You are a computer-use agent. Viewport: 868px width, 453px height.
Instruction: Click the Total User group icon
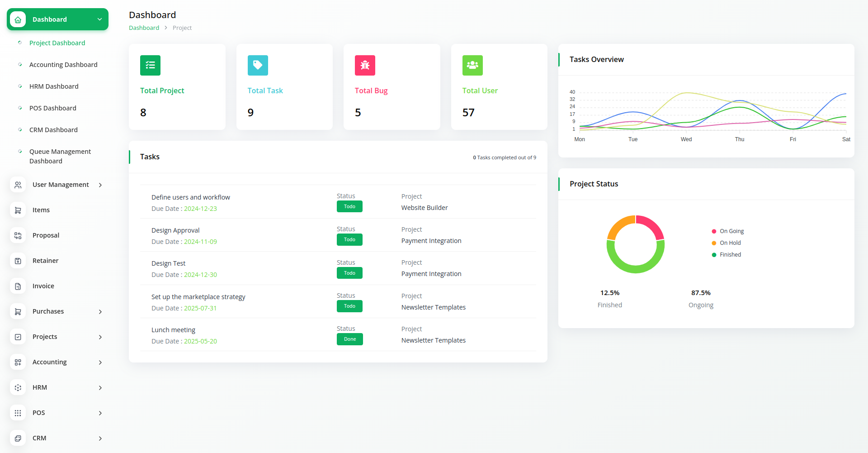point(472,66)
